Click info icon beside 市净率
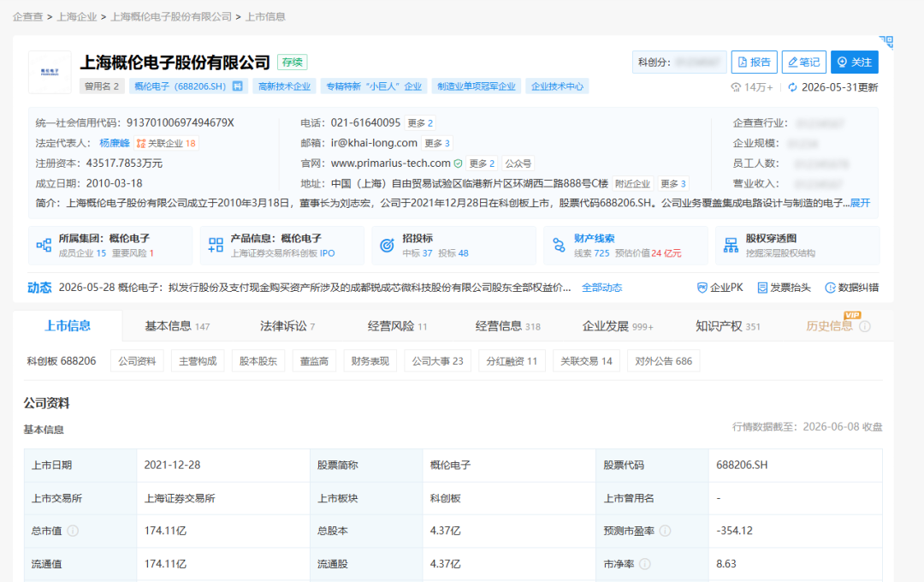 (x=645, y=564)
